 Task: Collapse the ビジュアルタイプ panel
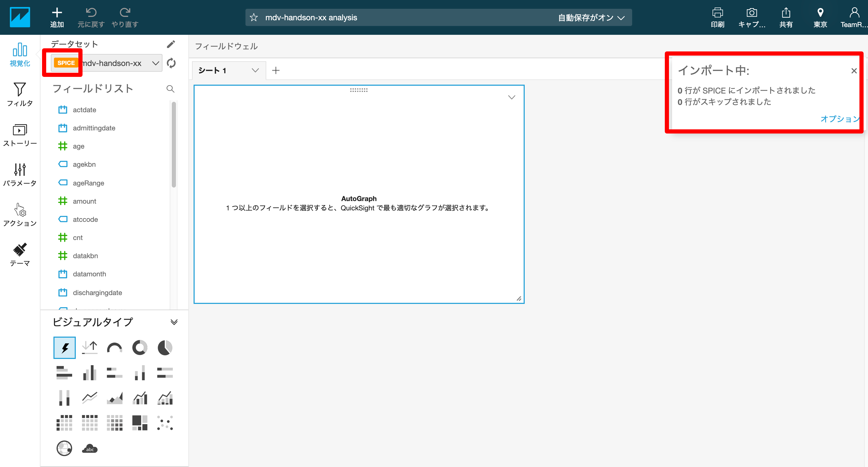coord(174,322)
